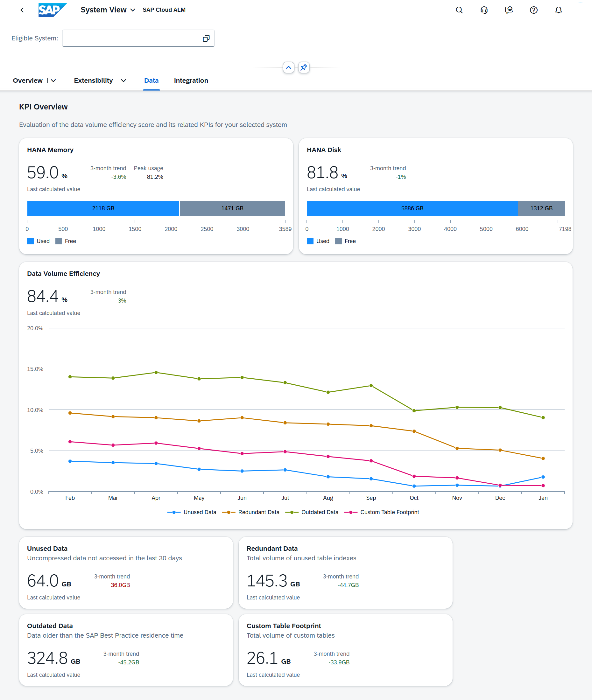Toggle Unused Data series in chart legend

pos(192,512)
